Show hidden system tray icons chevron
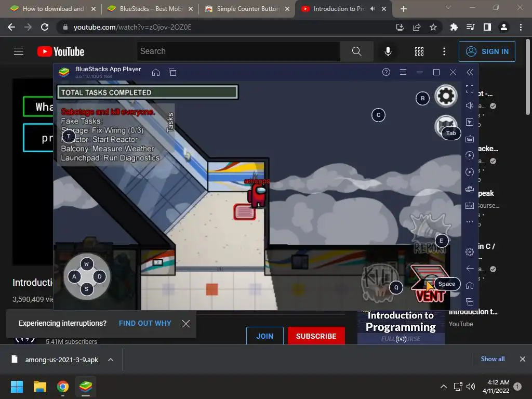The width and height of the screenshot is (532, 399). tap(443, 387)
